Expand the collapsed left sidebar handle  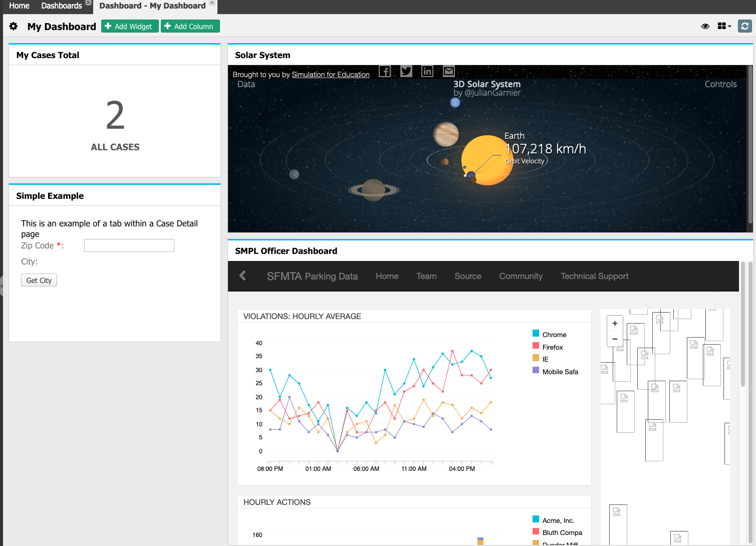[x=2, y=286]
